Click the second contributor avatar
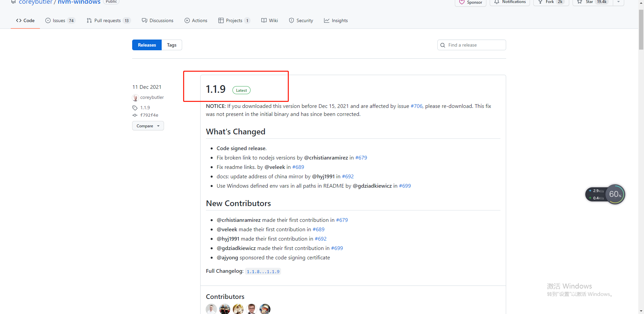 point(225,309)
